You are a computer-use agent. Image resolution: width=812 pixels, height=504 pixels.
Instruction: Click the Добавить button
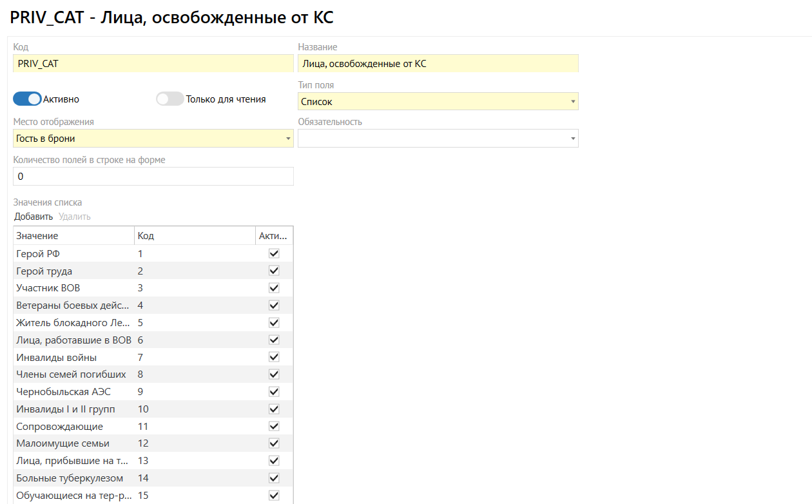click(34, 217)
